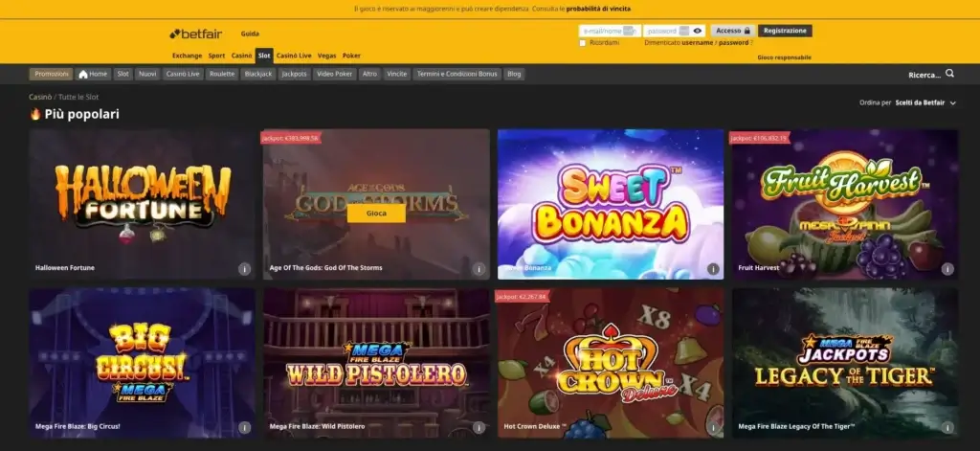Open the Legacy of the Tiger thumbnail

(x=845, y=363)
